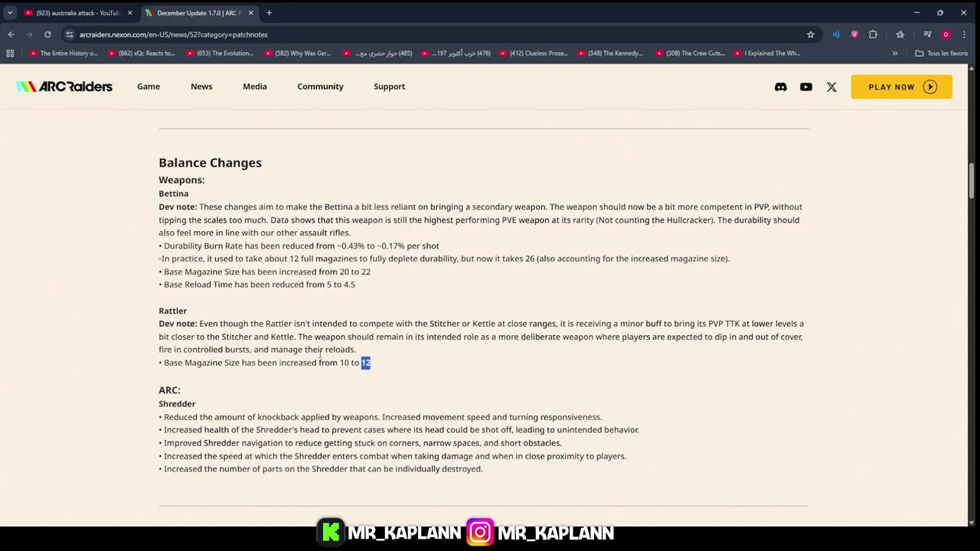Expand hidden bookmarks overflow chevron
Image resolution: width=980 pixels, height=551 pixels.
point(894,54)
